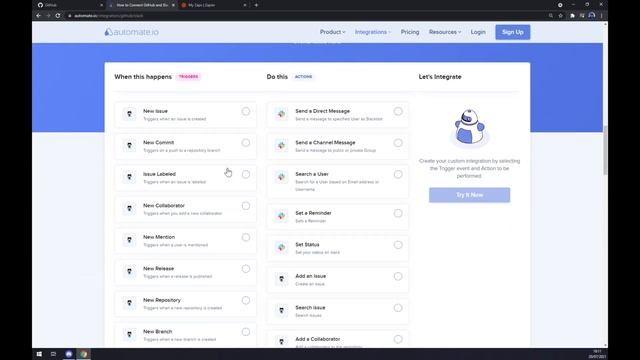Viewport: 640px width, 360px height.
Task: Click the Try It Now button
Action: pos(469,195)
